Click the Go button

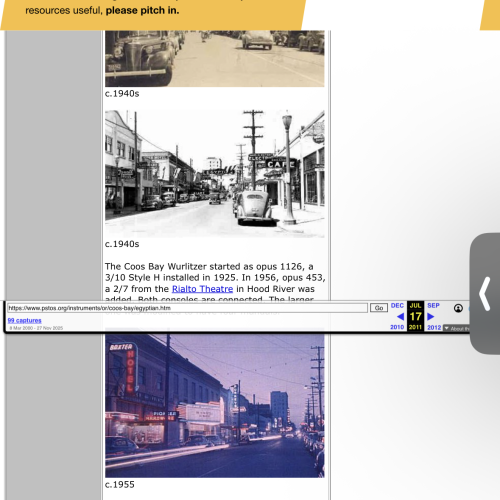coord(379,308)
